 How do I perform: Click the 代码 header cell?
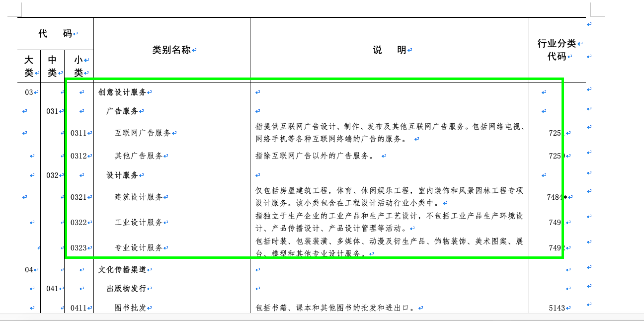[x=55, y=33]
